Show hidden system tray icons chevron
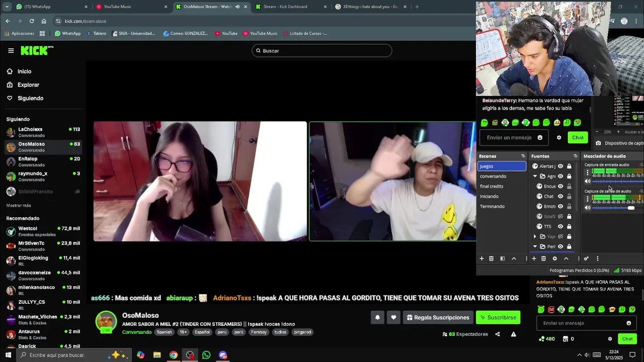 [579, 355]
